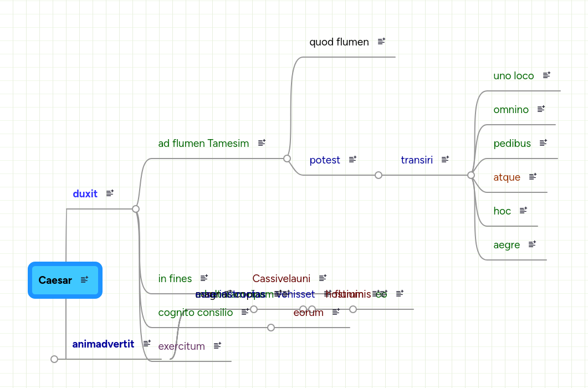Click the note icon beside "pedibus"
The width and height of the screenshot is (588, 388).
pos(544,142)
